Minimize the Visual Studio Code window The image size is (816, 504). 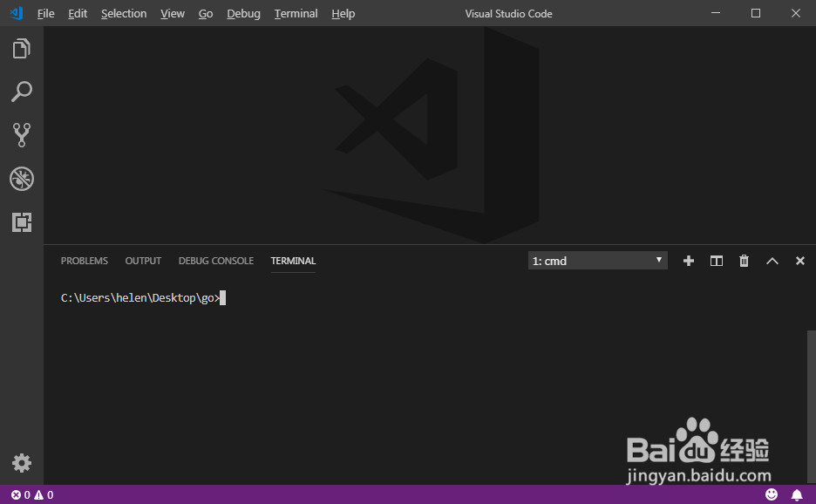point(716,13)
